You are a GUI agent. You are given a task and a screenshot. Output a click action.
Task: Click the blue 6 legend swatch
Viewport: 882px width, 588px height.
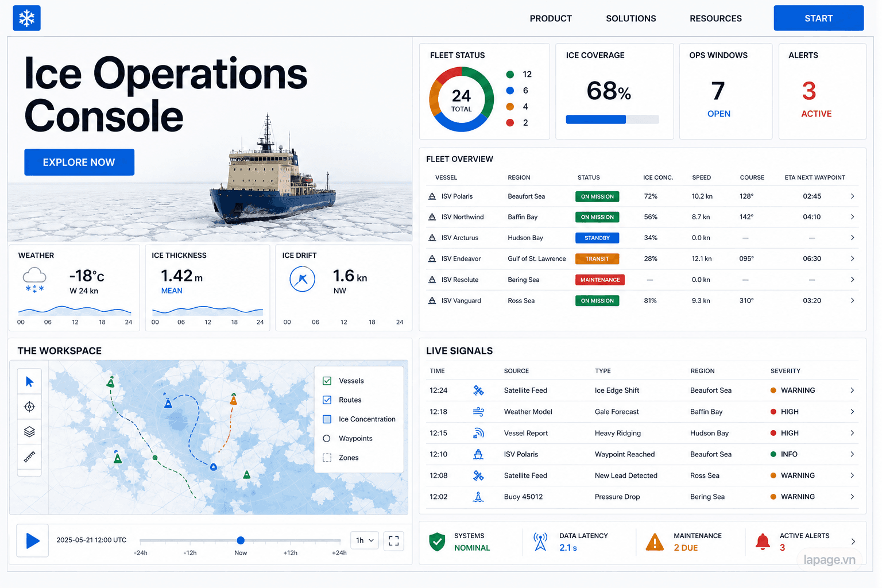point(510,91)
